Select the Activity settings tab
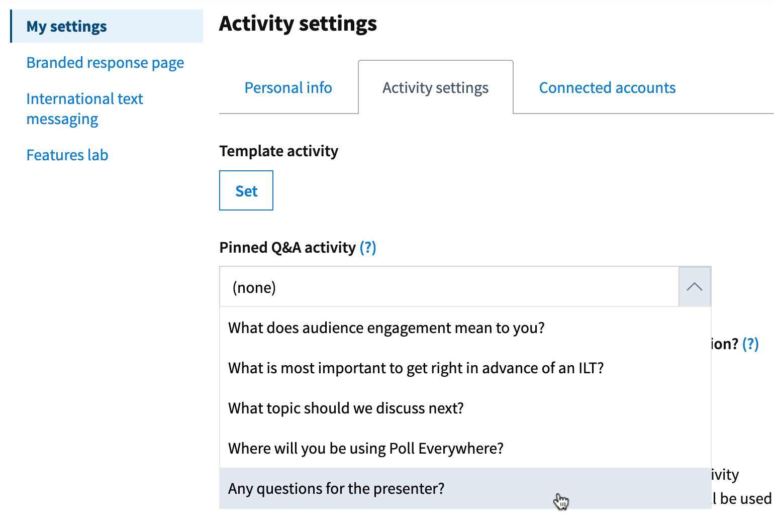Image resolution: width=774 pixels, height=532 pixels. click(436, 88)
